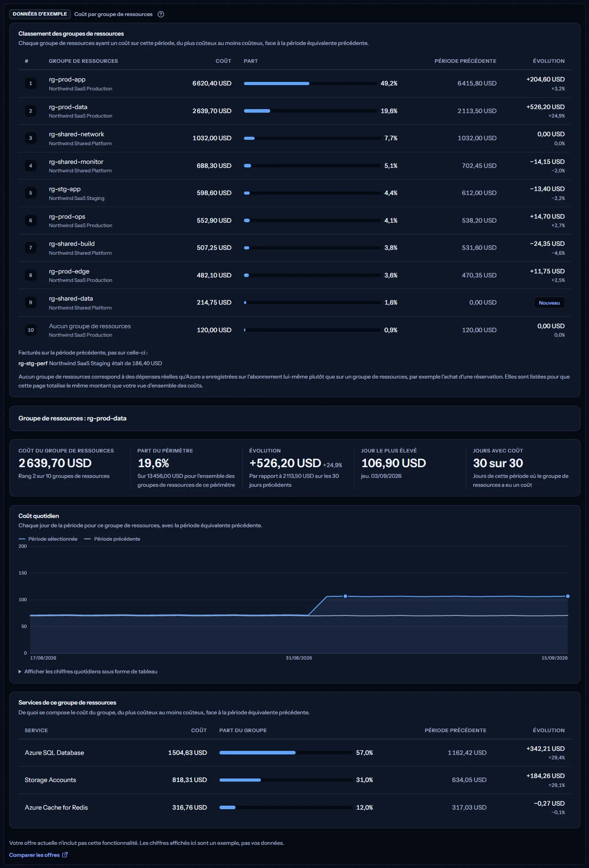The width and height of the screenshot is (589, 868).
Task: Select the rg-shared-data resource group
Action: 295,302
